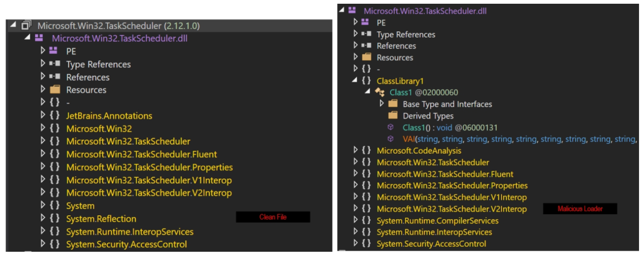Screen dimensions: 644x253
Task: Collapse Class1 @02000060 node
Action: click(x=368, y=92)
